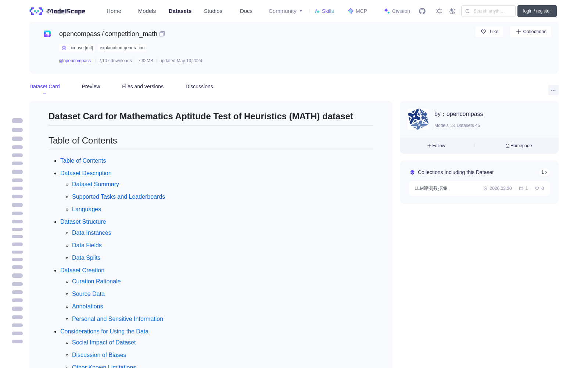Jump to Dataset Description section

[86, 173]
